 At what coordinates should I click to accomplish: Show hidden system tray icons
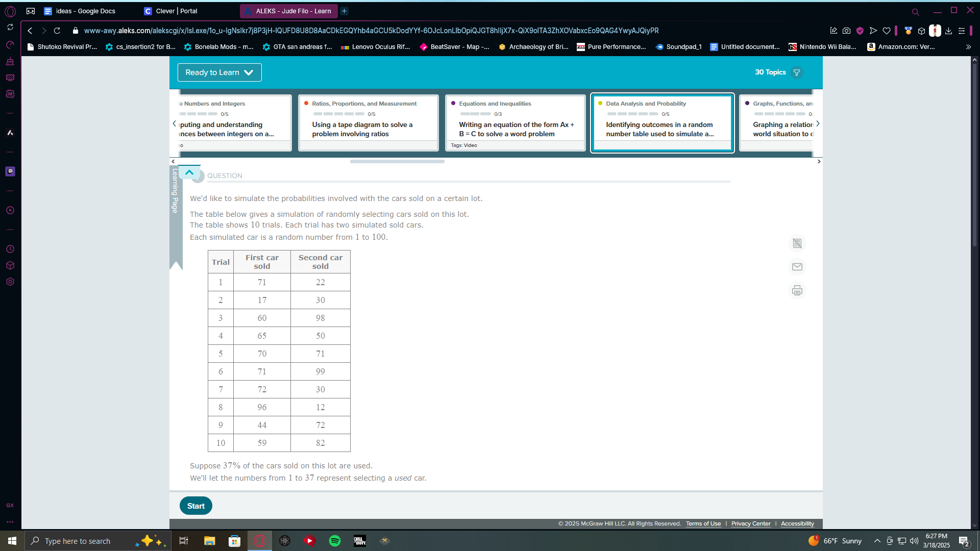(x=877, y=541)
